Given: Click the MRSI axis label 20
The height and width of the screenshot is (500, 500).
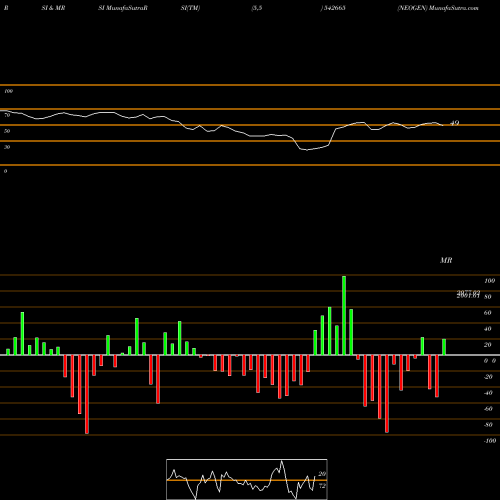Looking at the screenshot, I should (488, 345).
